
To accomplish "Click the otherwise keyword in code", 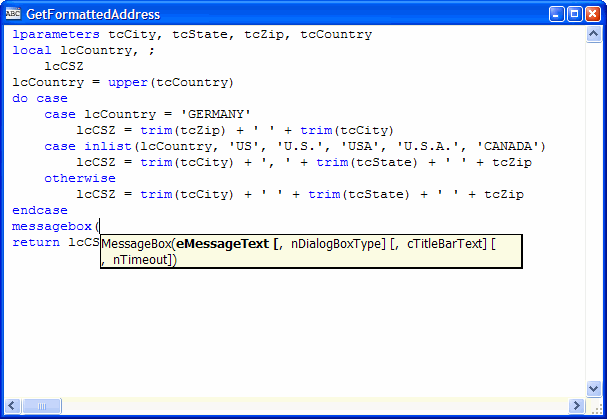I will 79,178.
